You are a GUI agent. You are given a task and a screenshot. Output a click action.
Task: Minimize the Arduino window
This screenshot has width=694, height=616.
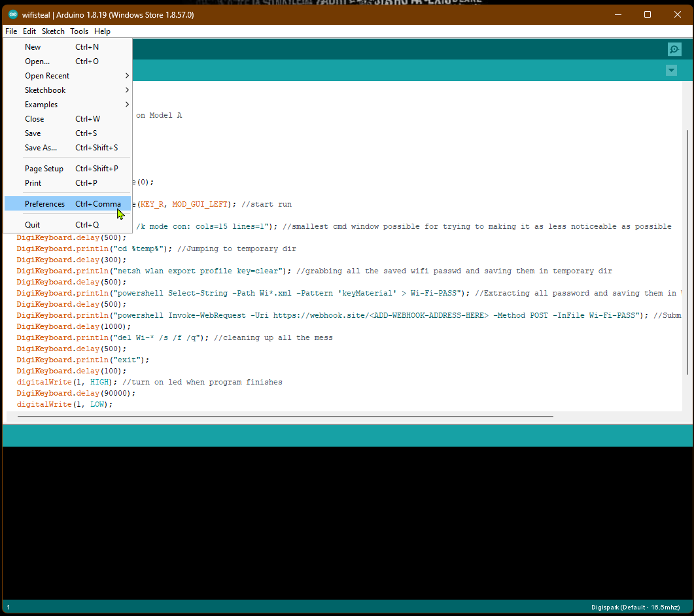click(x=618, y=14)
